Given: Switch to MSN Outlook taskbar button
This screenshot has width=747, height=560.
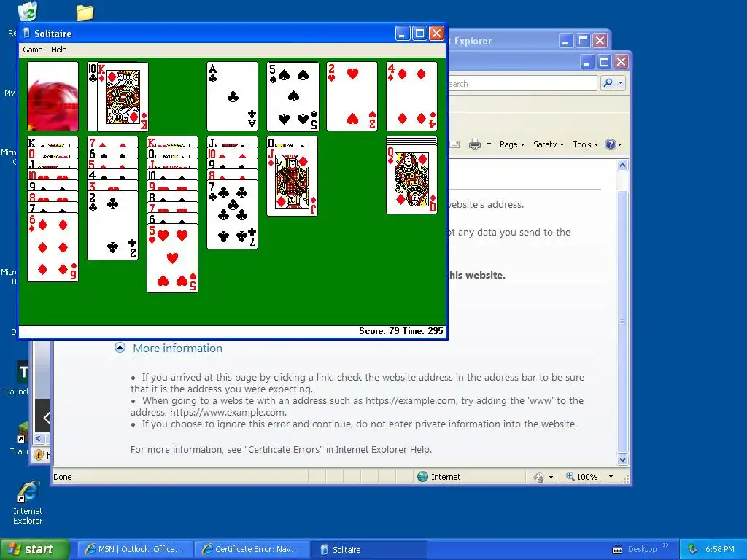Looking at the screenshot, I should [x=135, y=549].
